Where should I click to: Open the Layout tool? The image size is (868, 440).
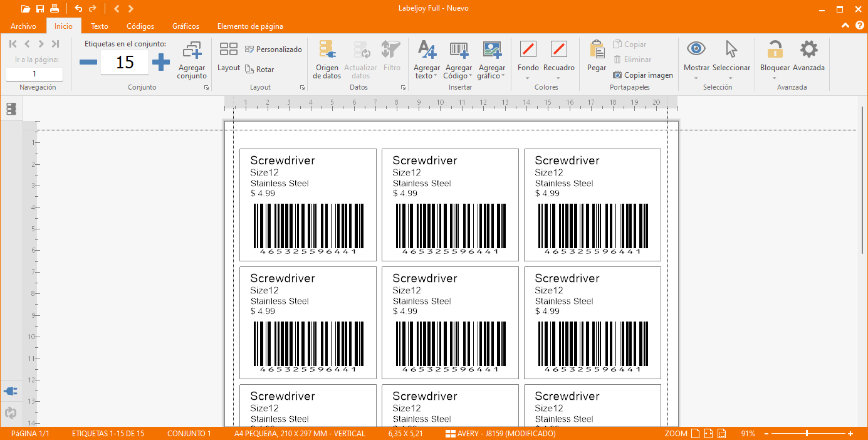(229, 57)
